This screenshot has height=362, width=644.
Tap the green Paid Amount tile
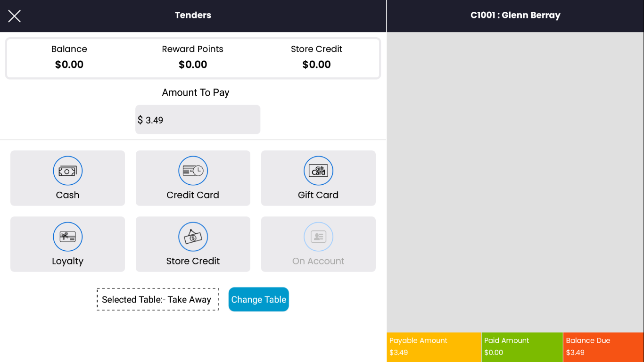522,347
